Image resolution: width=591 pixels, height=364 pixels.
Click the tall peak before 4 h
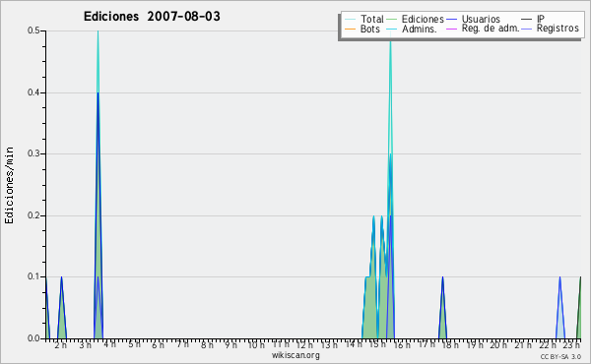pos(98,184)
